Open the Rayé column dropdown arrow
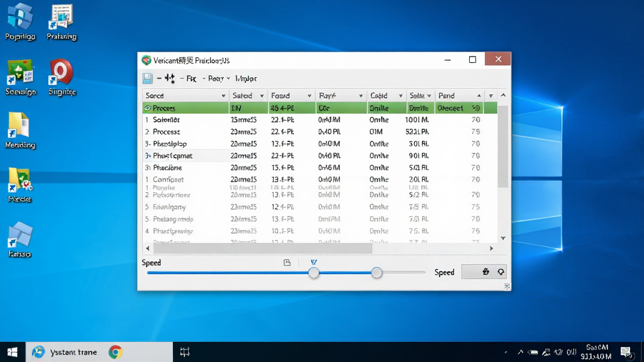 tap(360, 96)
